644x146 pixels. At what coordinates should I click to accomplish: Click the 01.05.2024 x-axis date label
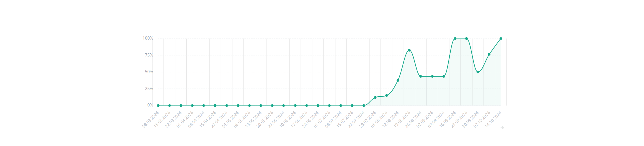click(231, 119)
